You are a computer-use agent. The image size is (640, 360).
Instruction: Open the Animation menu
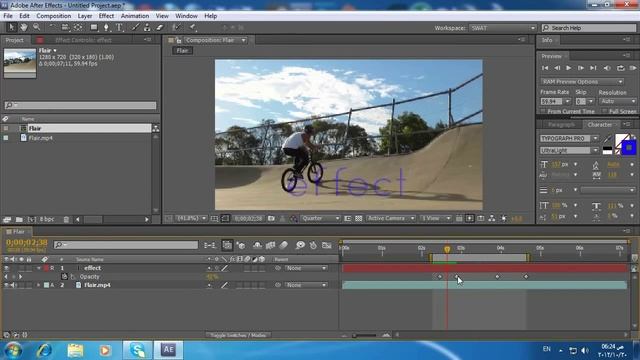135,16
